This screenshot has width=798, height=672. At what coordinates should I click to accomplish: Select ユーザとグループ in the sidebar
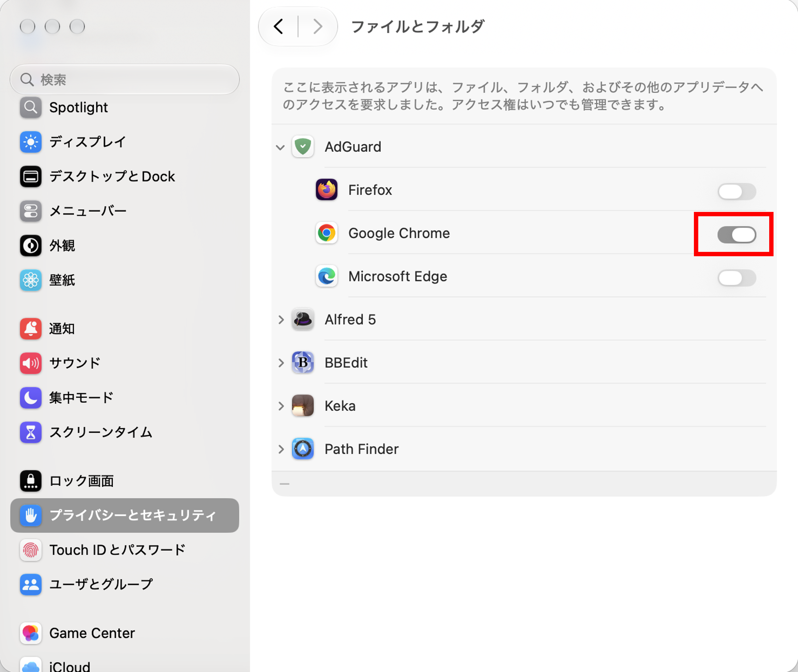(x=125, y=584)
